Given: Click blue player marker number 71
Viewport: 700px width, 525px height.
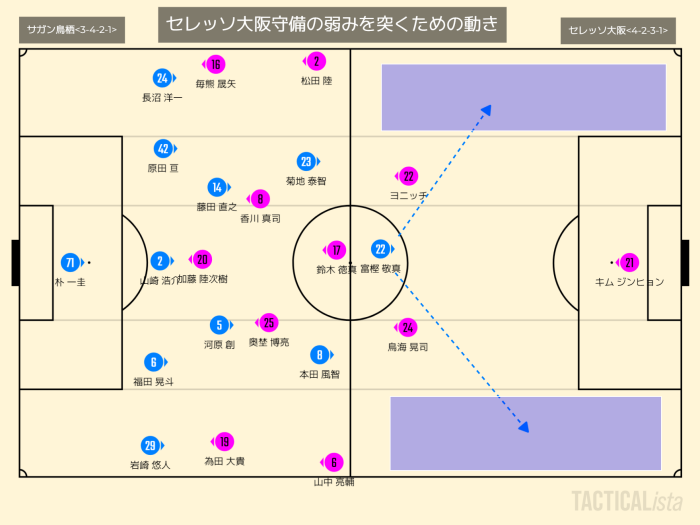Looking at the screenshot, I should click(69, 263).
